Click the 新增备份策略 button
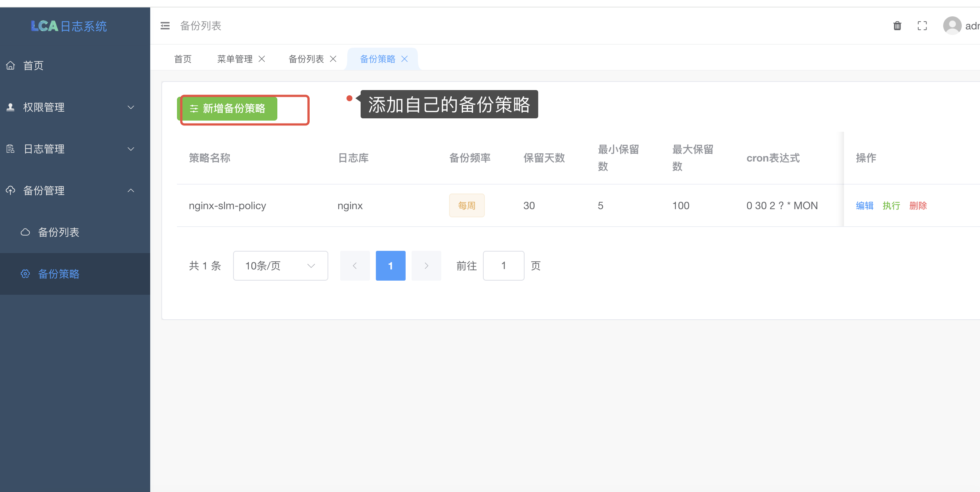 [x=228, y=109]
